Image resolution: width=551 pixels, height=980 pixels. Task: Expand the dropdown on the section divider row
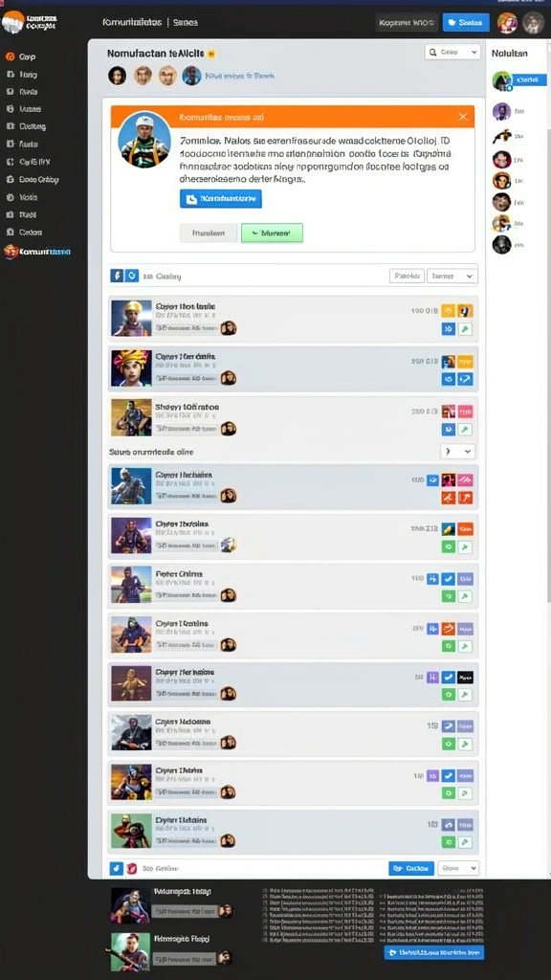point(457,452)
